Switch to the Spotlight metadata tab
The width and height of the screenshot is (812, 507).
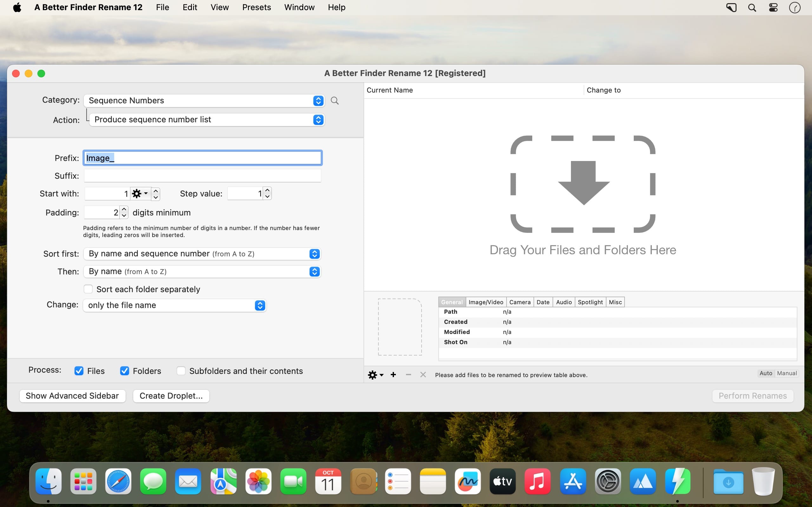pyautogui.click(x=590, y=302)
